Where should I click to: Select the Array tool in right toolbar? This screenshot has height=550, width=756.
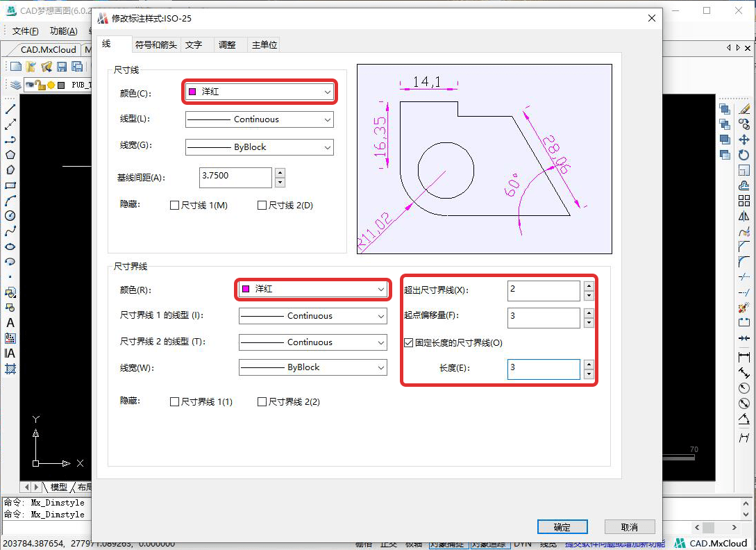744,201
